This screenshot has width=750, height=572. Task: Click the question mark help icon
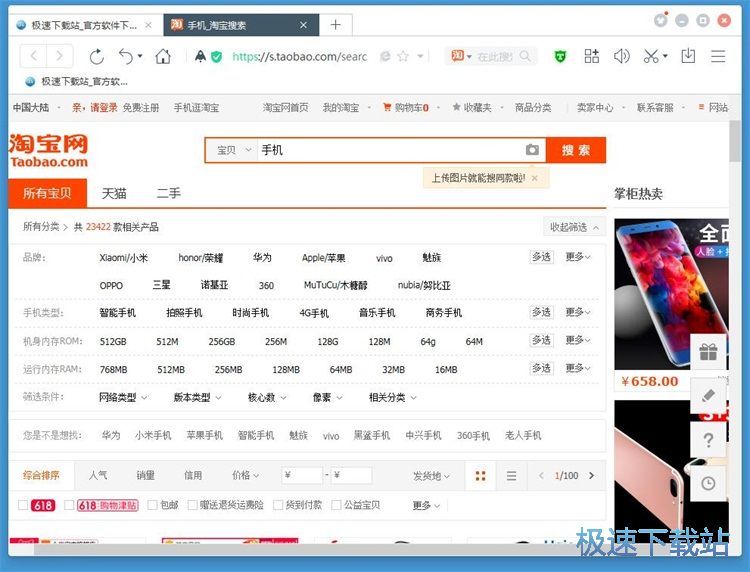click(x=708, y=440)
